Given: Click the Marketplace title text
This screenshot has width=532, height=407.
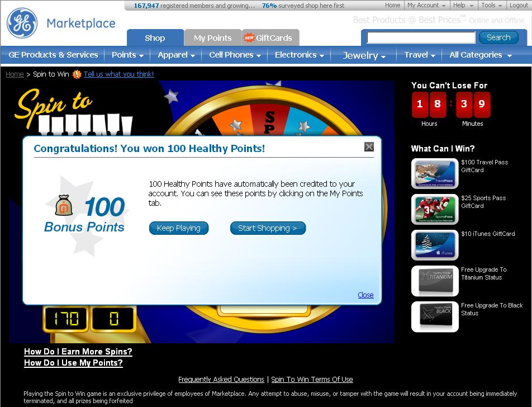Looking at the screenshot, I should tap(80, 23).
